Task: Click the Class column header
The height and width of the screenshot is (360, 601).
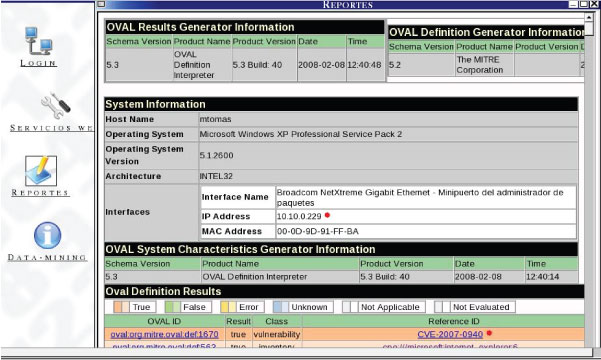Action: tap(276, 321)
